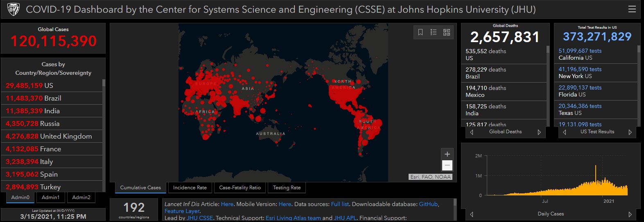Select the Case-Fatality Ratio tab
The image size is (644, 222).
pos(240,188)
